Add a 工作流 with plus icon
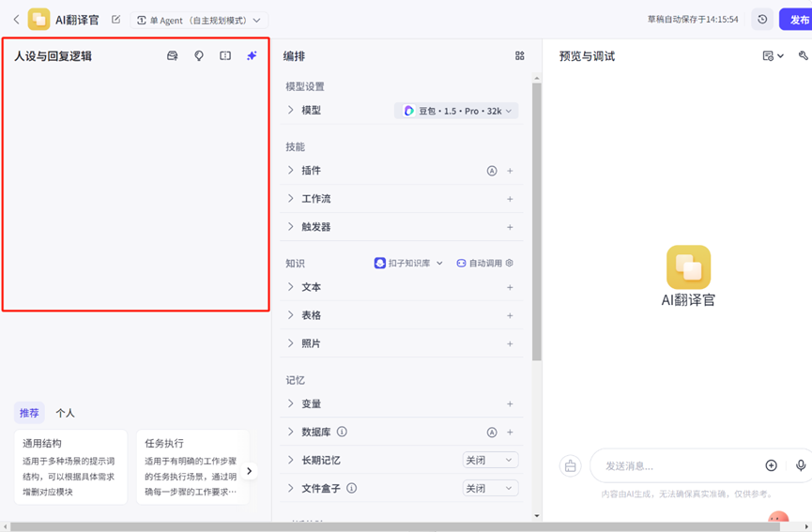The width and height of the screenshot is (812, 532). (510, 199)
